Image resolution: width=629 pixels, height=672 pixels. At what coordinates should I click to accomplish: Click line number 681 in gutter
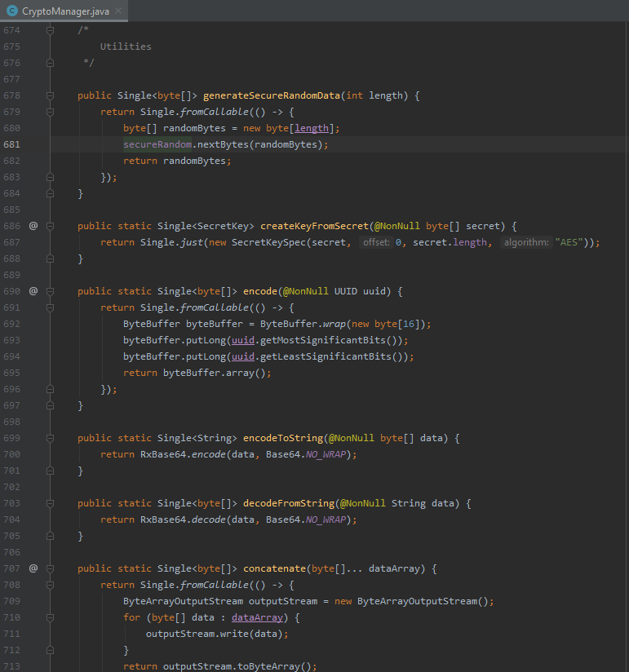[11, 144]
